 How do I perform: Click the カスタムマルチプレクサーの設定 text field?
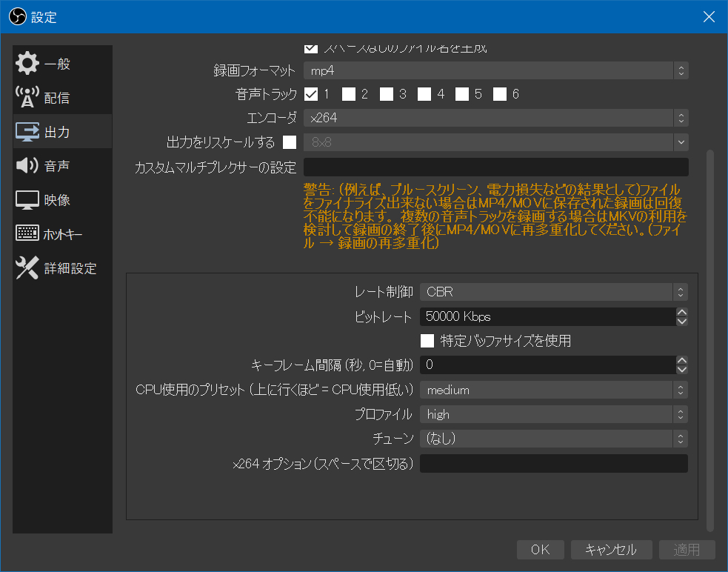(496, 167)
